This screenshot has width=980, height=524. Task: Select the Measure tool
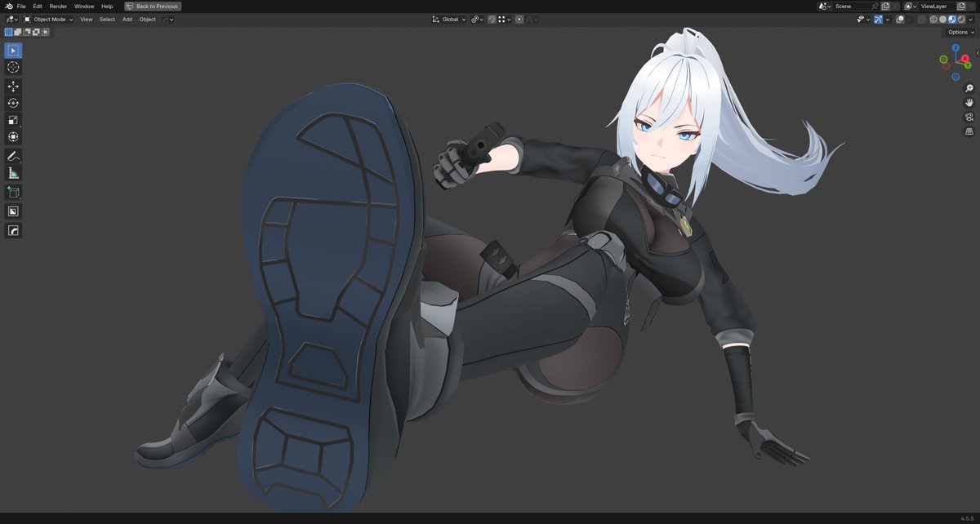[13, 173]
